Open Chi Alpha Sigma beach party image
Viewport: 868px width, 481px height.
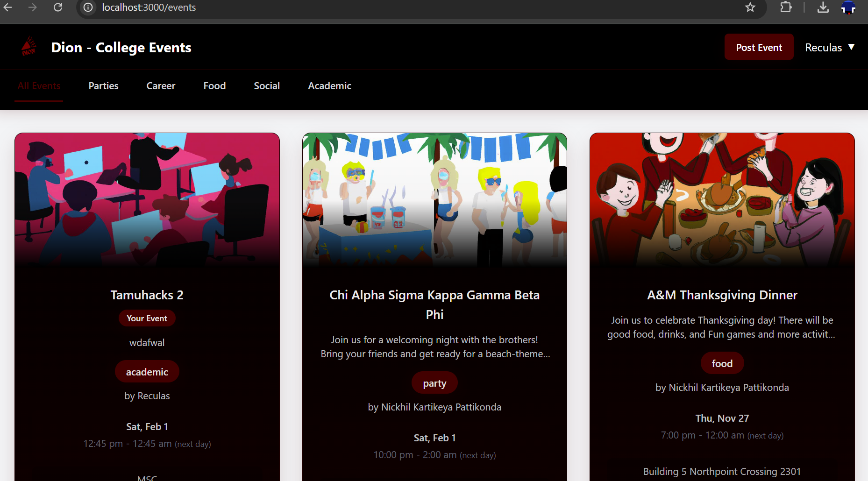point(434,200)
